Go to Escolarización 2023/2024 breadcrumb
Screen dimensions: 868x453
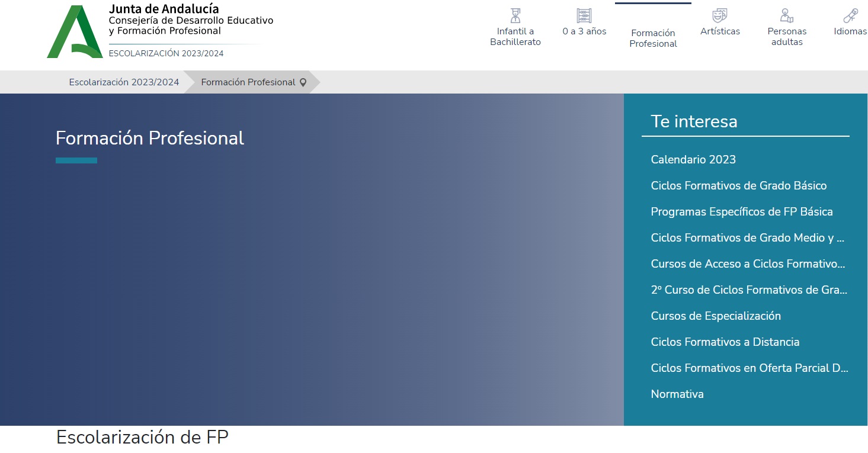tap(124, 82)
